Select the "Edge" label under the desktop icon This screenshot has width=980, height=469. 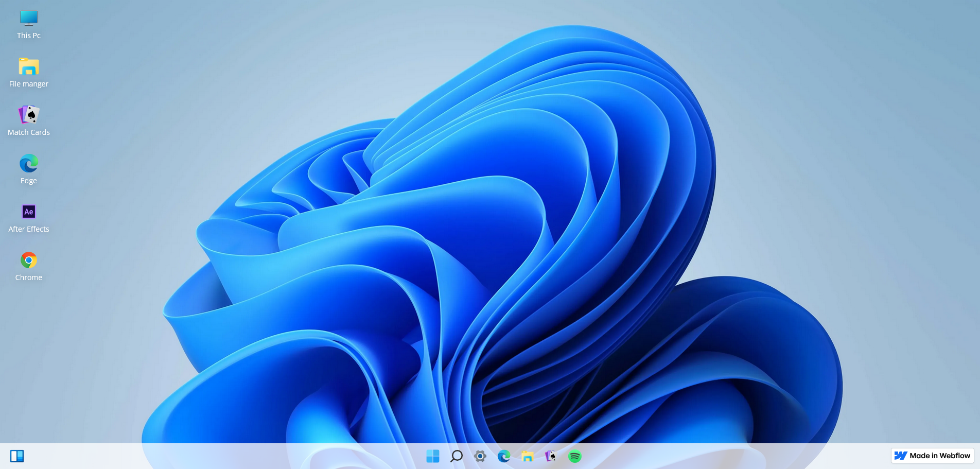click(29, 181)
